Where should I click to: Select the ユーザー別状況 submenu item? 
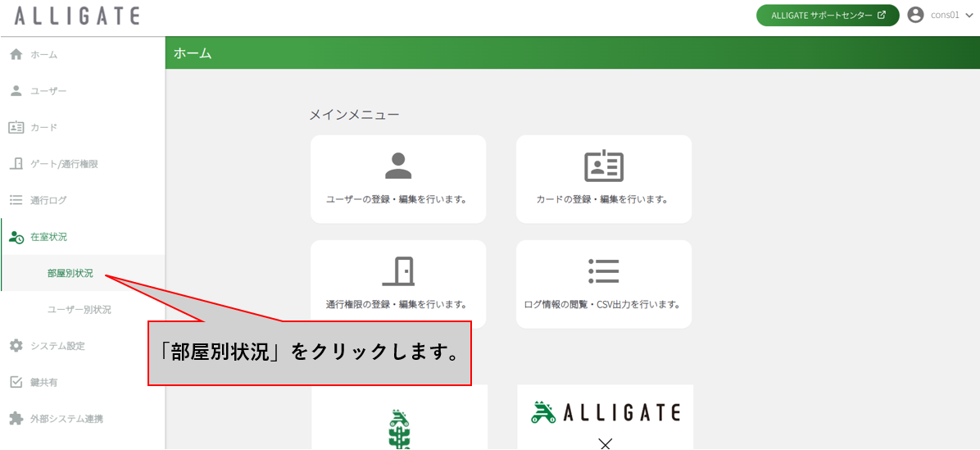[83, 309]
